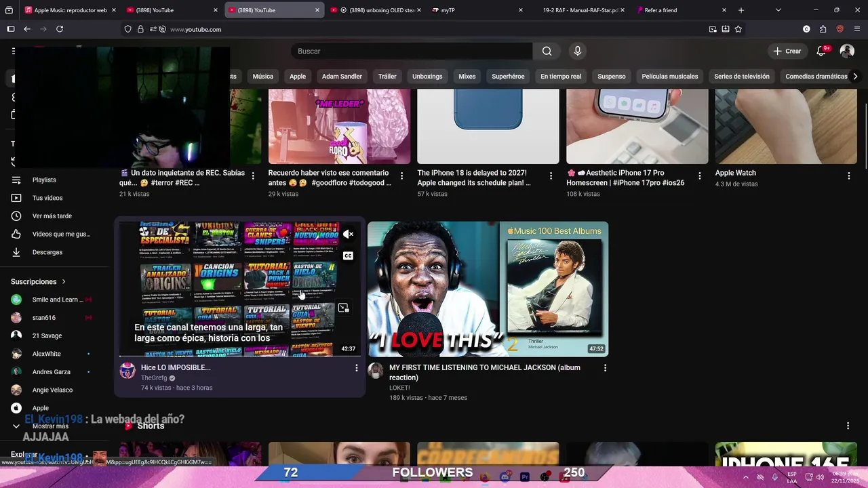Toggle closed captions on the video preview
Screen dimensions: 868x488
(348, 256)
